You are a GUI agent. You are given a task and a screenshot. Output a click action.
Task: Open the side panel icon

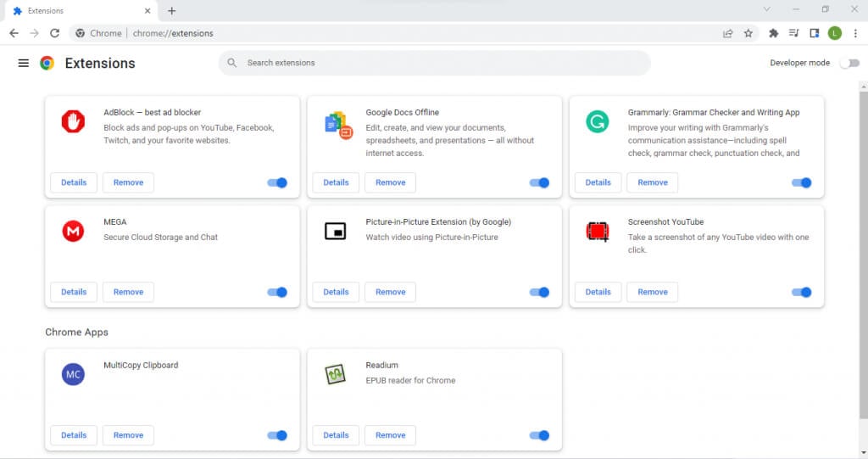pos(815,33)
